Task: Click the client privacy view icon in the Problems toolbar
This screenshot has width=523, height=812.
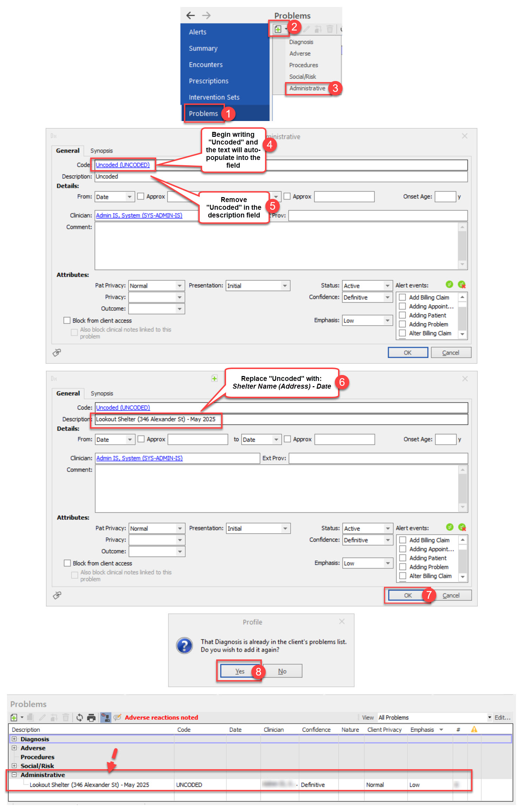Action: click(x=106, y=717)
